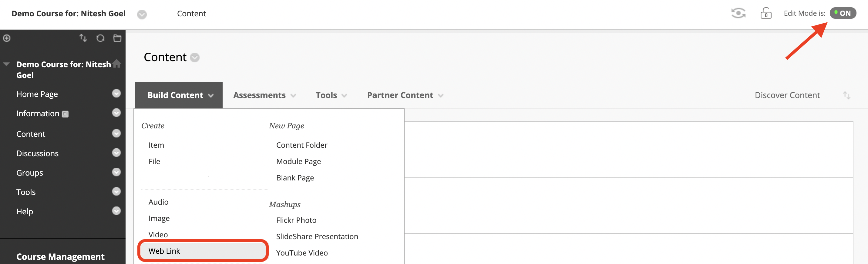Click Content breadcrumb in header
Viewport: 868px width, 264px height.
191,13
